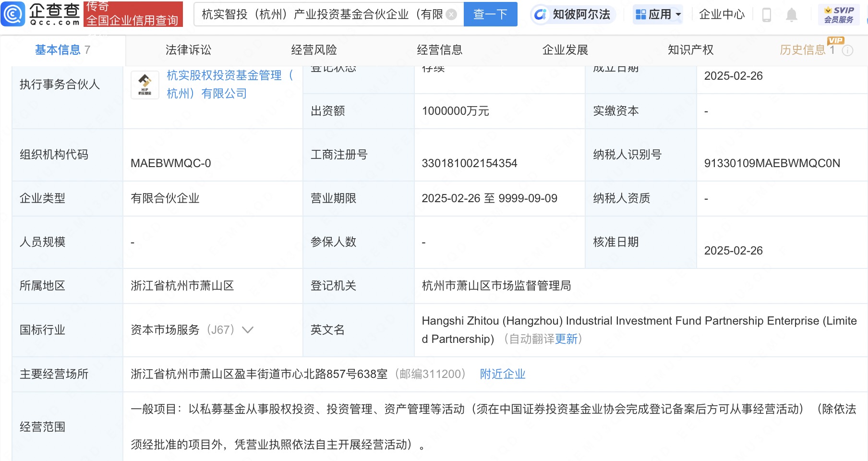Select the 企业发展 tab
Image resolution: width=868 pixels, height=461 pixels.
click(x=565, y=50)
